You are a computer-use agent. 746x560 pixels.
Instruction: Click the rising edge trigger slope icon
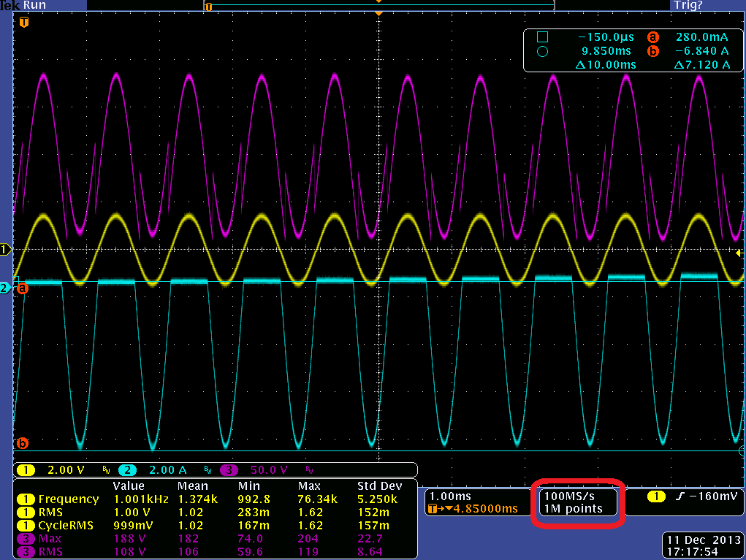click(x=680, y=496)
